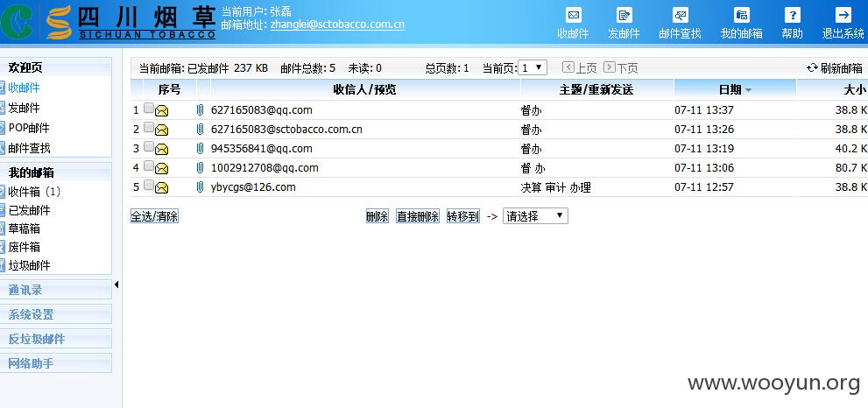The image size is (868, 408).
Task: Click the 直接删除 button
Action: [418, 216]
